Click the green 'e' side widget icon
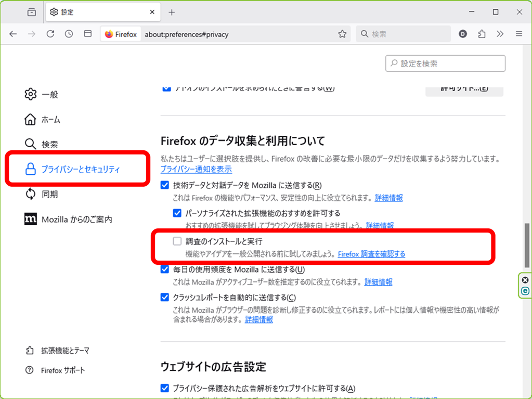This screenshot has width=532, height=399. point(525,291)
